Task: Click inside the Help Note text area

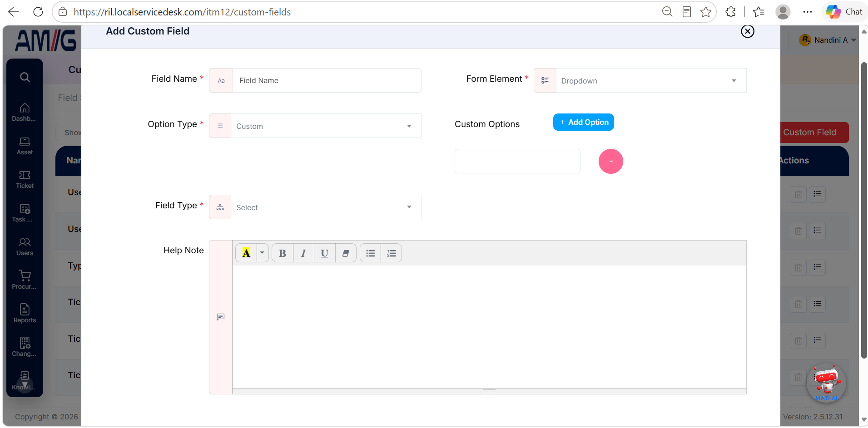Action: coord(489,326)
